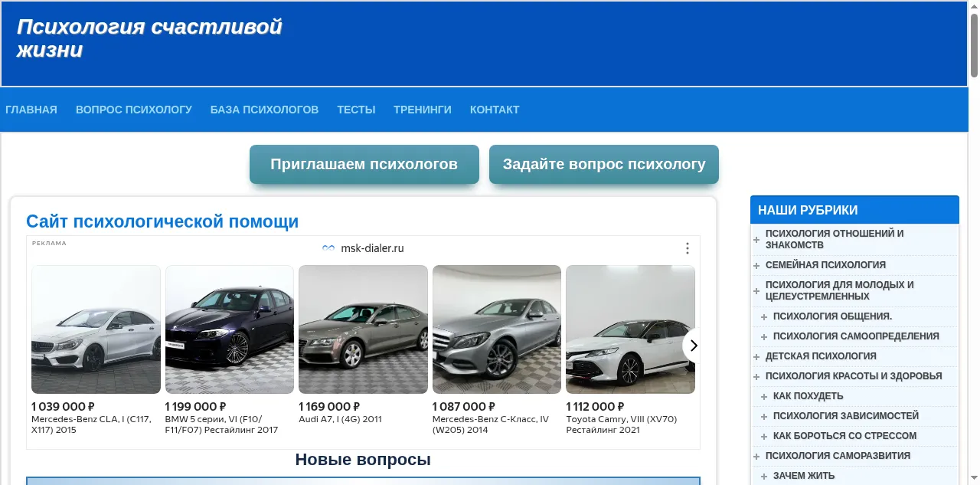Open the Психология зависимостей subcategory link
980x485 pixels.
(846, 416)
